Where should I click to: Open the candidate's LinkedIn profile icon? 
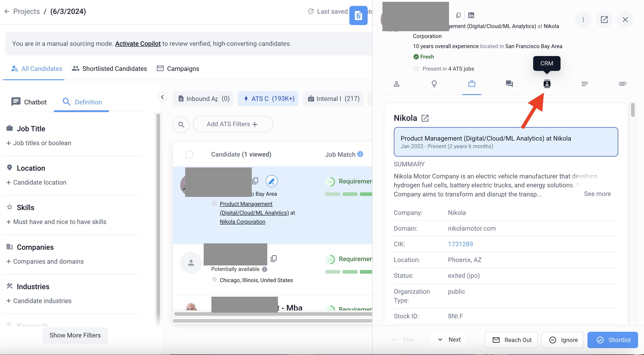(471, 15)
